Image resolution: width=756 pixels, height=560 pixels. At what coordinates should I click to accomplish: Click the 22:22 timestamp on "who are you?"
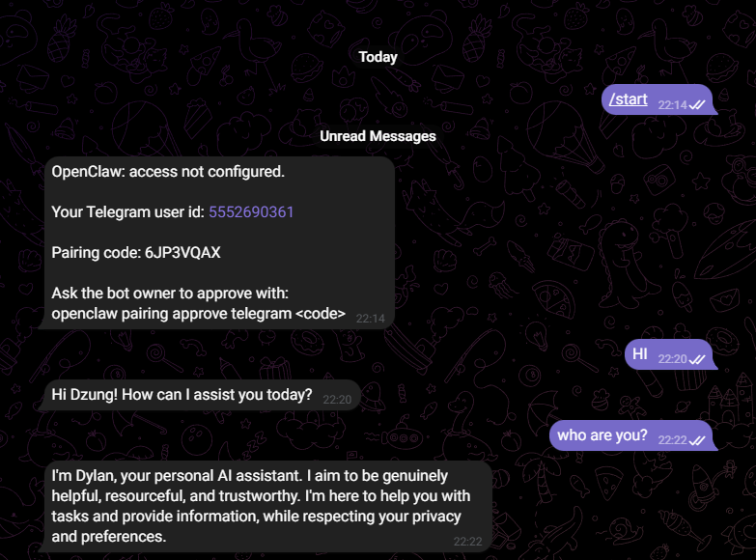[x=672, y=440]
